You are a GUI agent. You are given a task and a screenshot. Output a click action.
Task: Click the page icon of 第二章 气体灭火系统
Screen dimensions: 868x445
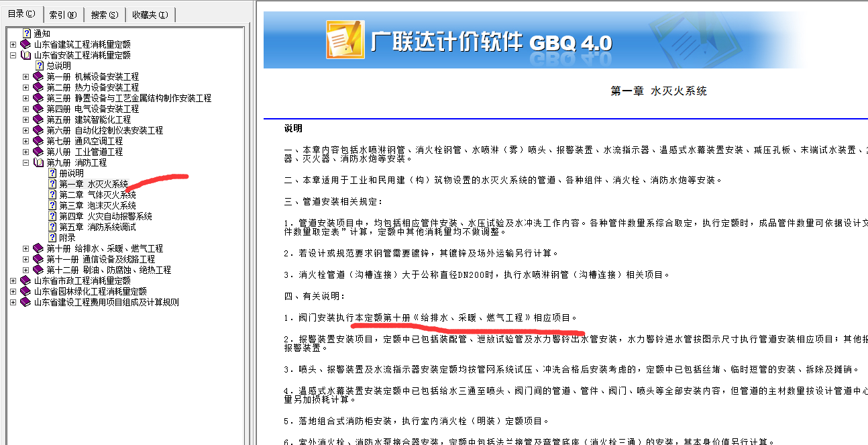pyautogui.click(x=52, y=195)
